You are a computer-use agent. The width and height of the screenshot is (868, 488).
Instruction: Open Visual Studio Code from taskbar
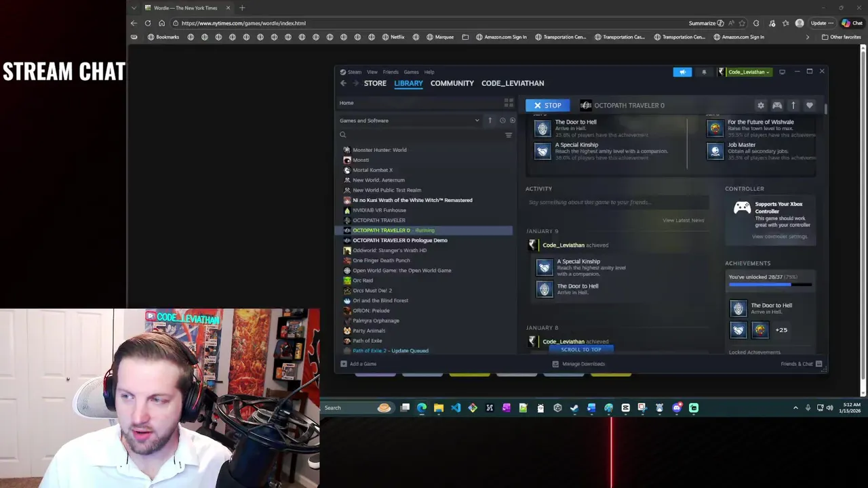pyautogui.click(x=456, y=407)
